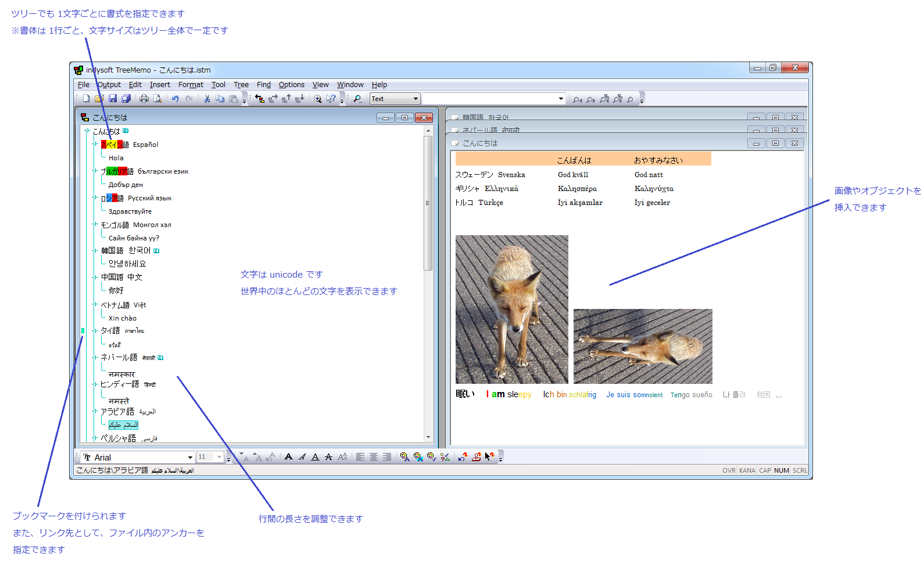924x561 pixels.
Task: Move the node up in the tree
Action: (286, 99)
